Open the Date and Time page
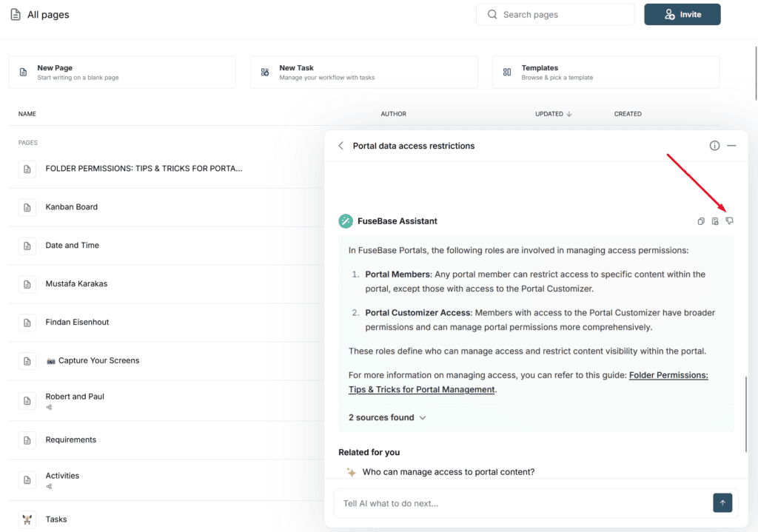This screenshot has width=758, height=532. click(72, 245)
